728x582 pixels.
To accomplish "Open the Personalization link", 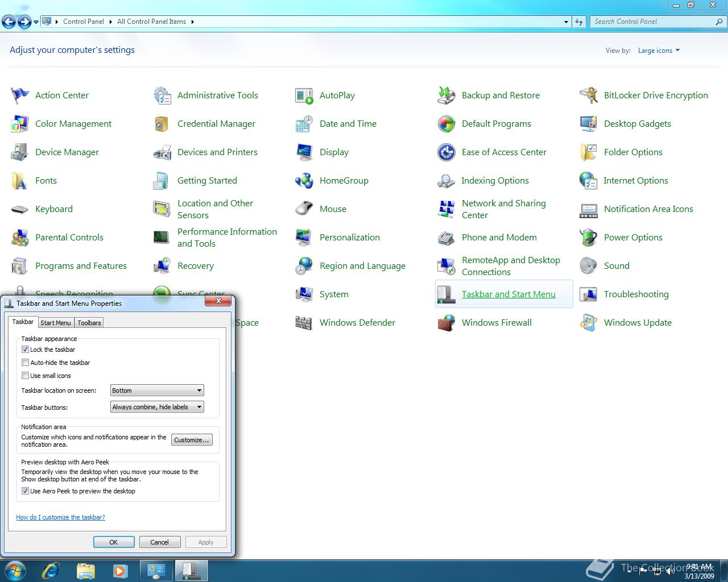I will click(350, 238).
